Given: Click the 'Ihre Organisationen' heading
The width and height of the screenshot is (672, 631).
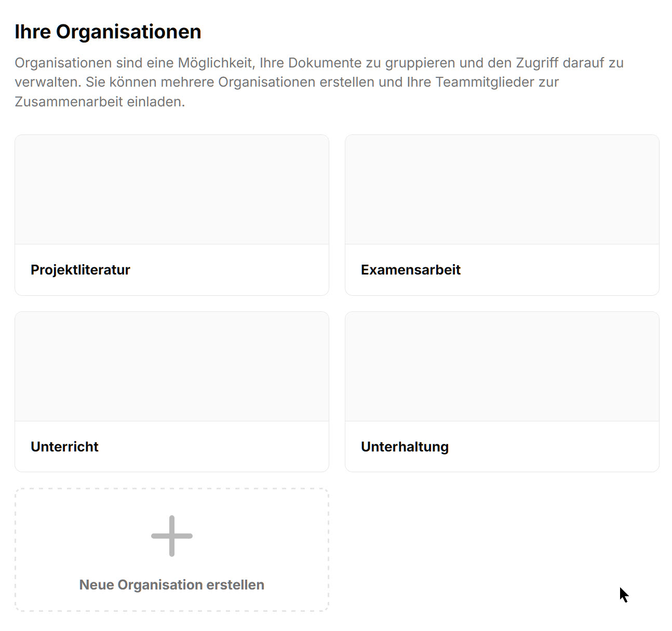Looking at the screenshot, I should click(108, 32).
